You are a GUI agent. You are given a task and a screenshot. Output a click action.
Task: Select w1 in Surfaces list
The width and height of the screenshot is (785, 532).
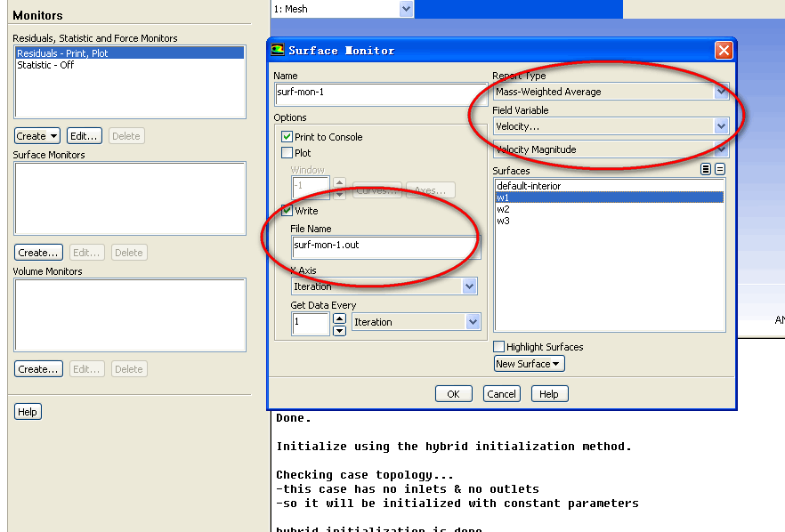pyautogui.click(x=610, y=197)
